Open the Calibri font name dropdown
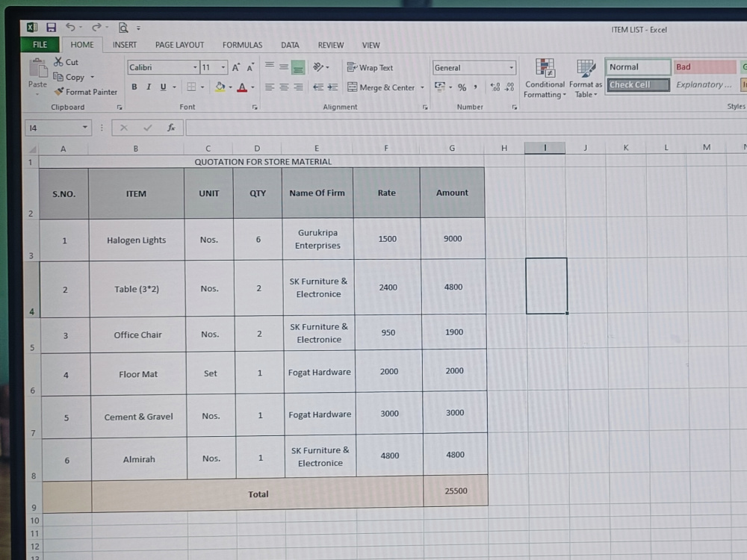This screenshot has height=560, width=747. pos(195,68)
